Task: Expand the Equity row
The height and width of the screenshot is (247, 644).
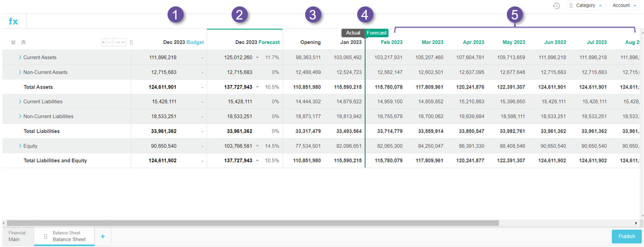Action: 20,146
